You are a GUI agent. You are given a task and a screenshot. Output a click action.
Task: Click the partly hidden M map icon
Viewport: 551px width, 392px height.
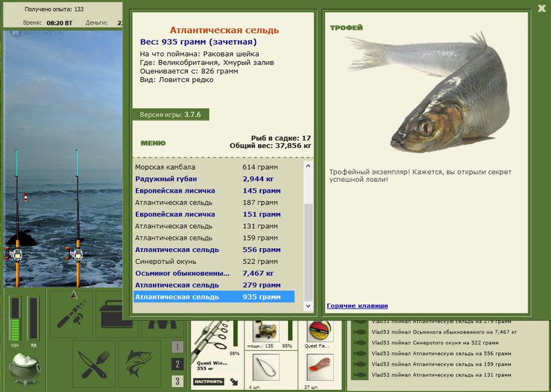click(x=162, y=324)
